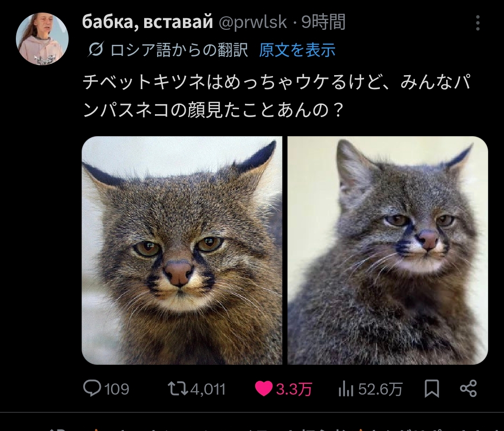Click the 3.3万 like count
This screenshot has height=431, width=504.
click(294, 389)
